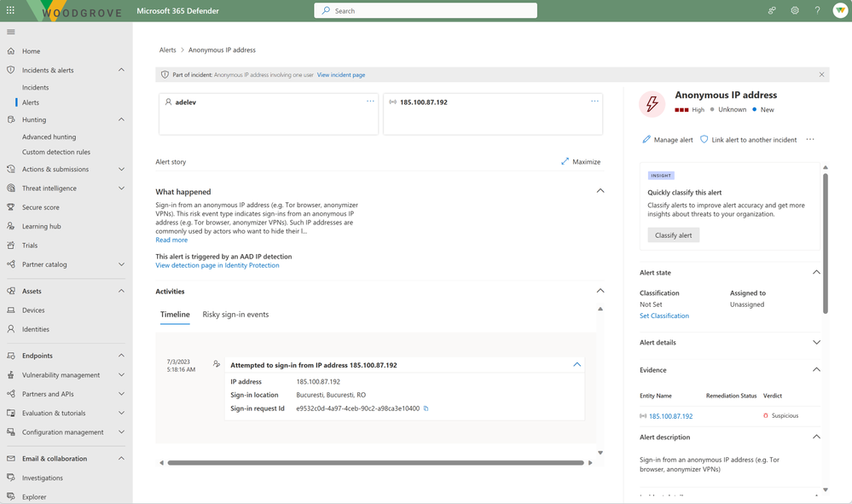The image size is (852, 504).
Task: Click the Read more link
Action: click(171, 240)
